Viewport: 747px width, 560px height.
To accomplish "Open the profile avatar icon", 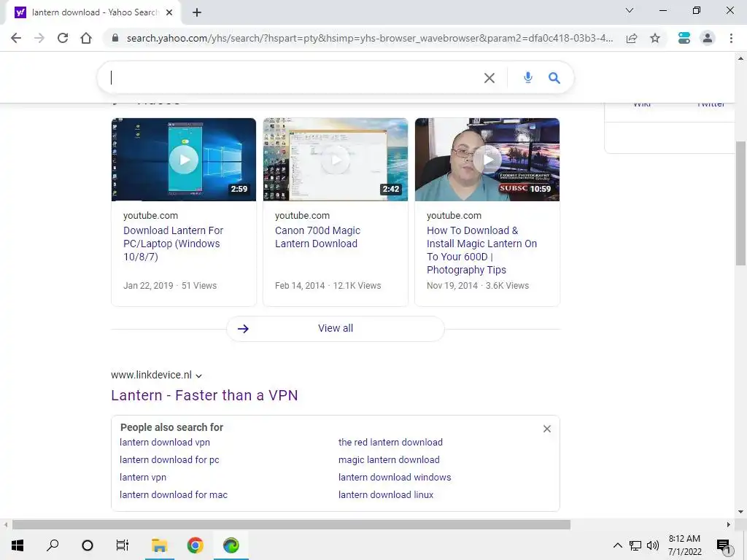I will coord(708,38).
